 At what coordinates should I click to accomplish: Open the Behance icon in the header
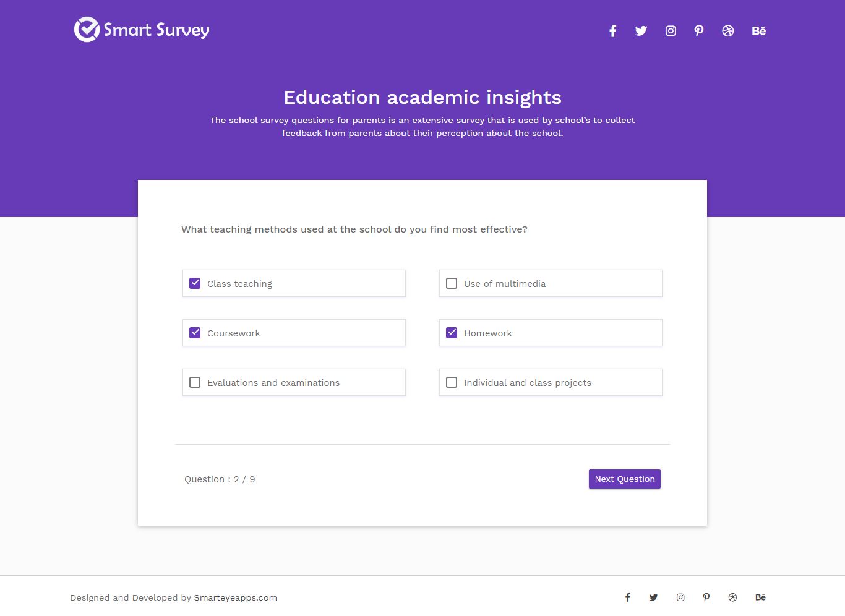point(759,31)
